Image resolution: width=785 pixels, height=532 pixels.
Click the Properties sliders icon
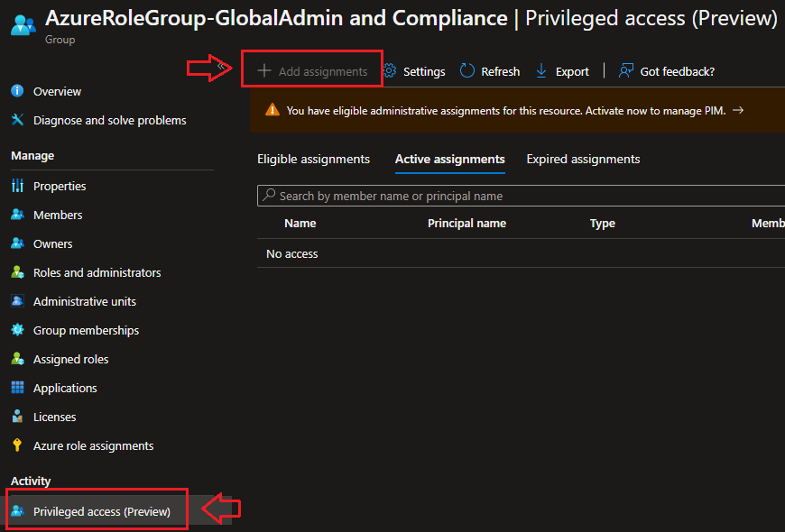tap(17, 186)
